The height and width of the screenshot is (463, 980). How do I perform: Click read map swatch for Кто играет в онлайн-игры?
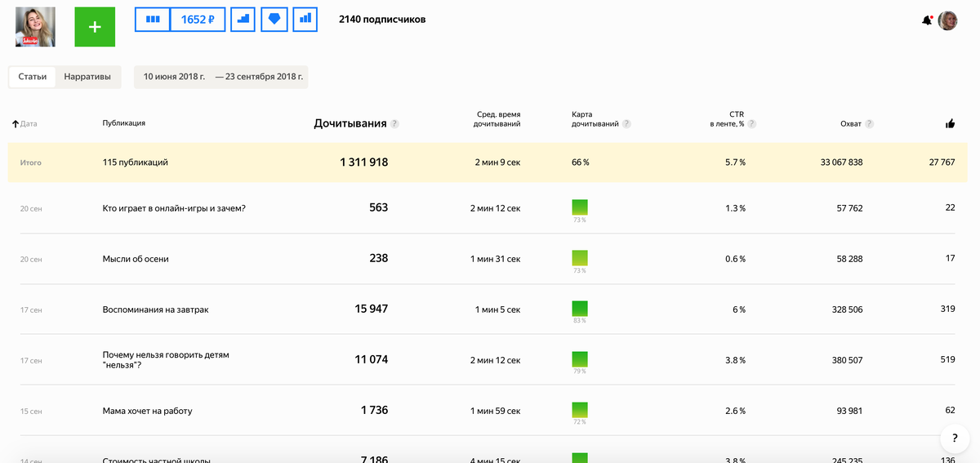click(580, 207)
